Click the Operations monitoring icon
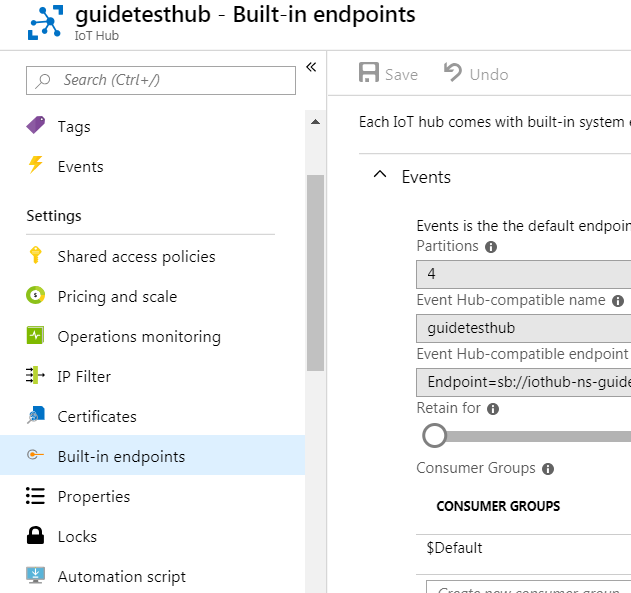This screenshot has width=631, height=593. (36, 336)
